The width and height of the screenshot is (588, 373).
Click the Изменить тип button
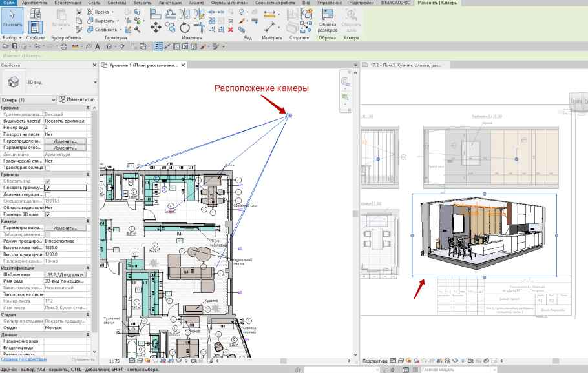pos(76,100)
